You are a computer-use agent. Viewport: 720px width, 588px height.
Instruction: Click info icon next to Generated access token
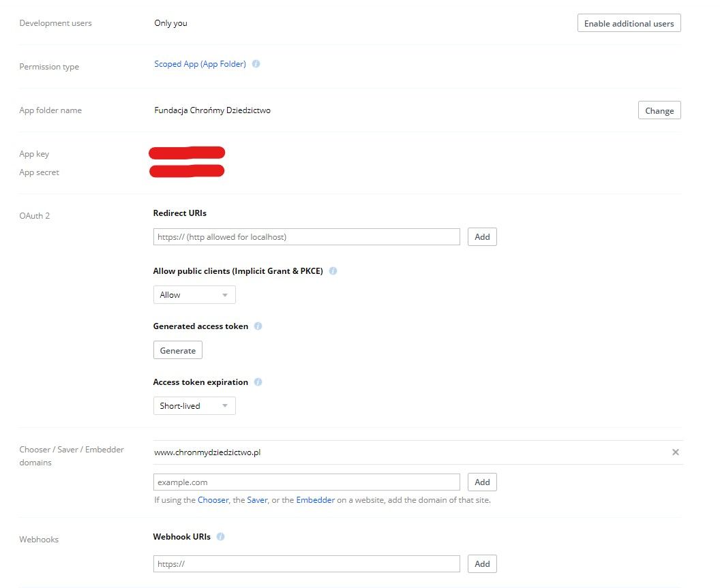[x=258, y=326]
